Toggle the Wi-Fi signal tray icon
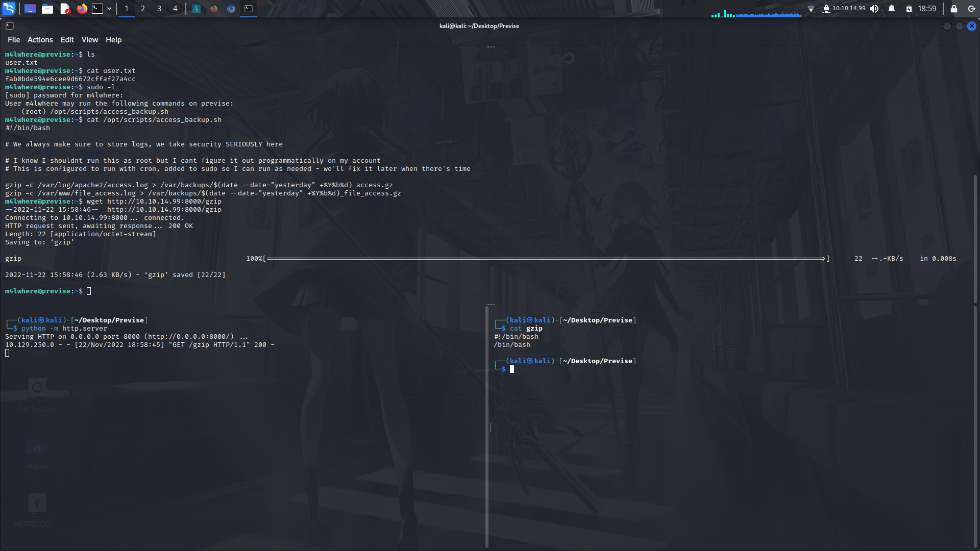980x551 pixels. point(811,8)
